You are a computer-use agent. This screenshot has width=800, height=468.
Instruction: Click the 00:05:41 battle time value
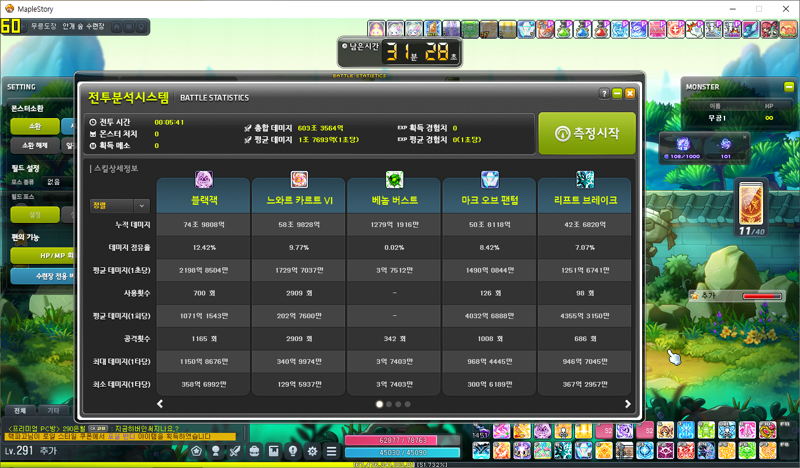pos(169,122)
